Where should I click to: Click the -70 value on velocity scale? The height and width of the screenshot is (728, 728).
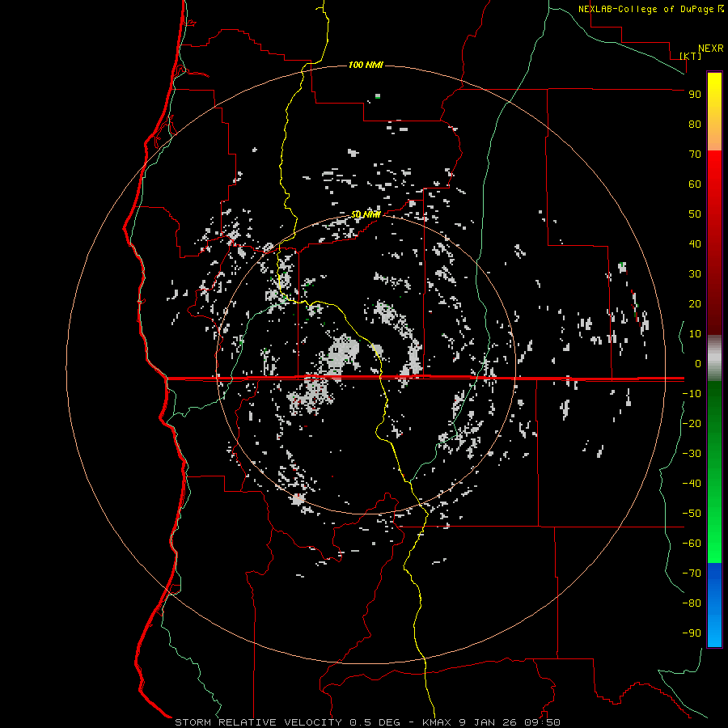692,574
